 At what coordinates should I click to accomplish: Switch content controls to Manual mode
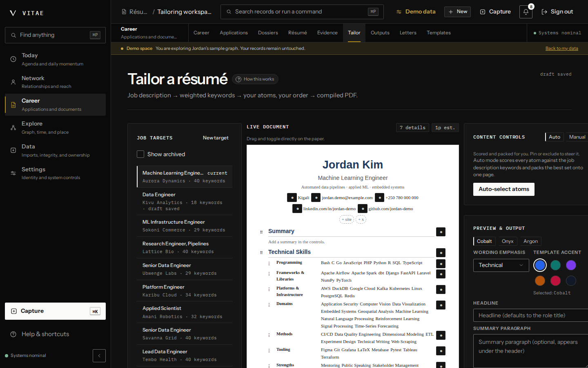point(577,137)
